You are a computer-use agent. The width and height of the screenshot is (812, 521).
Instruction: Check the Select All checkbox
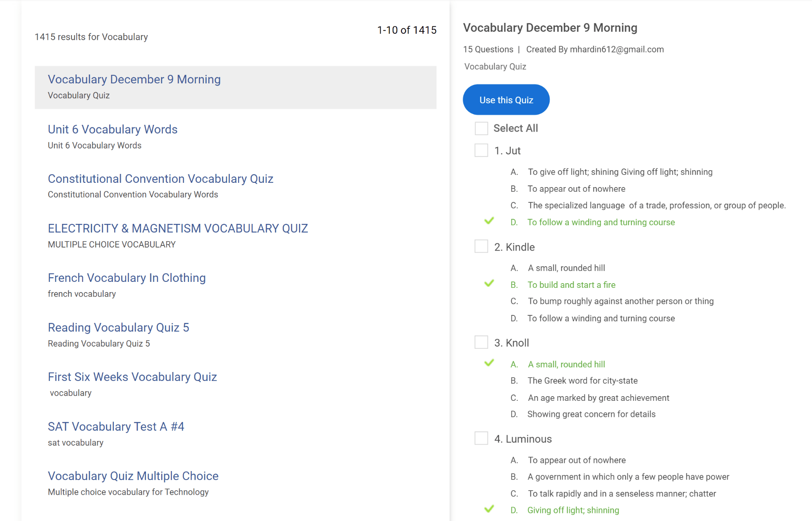[x=481, y=128]
